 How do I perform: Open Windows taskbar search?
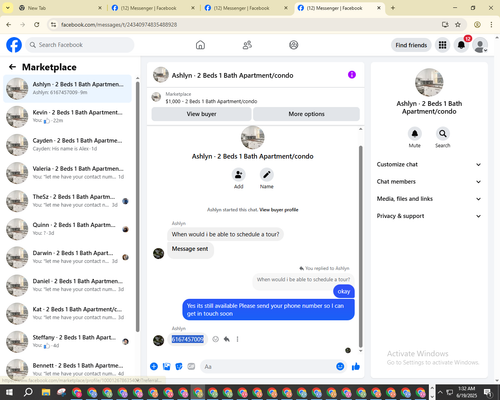coord(28,392)
